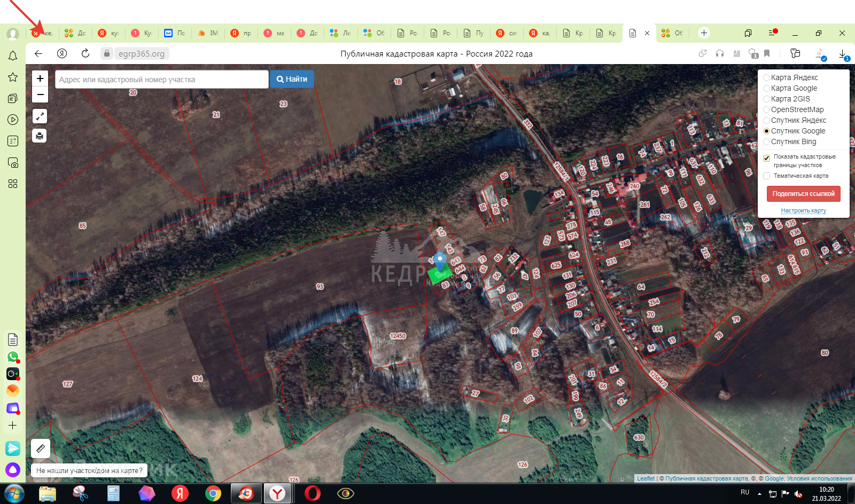Open Условия использования link

[820, 478]
